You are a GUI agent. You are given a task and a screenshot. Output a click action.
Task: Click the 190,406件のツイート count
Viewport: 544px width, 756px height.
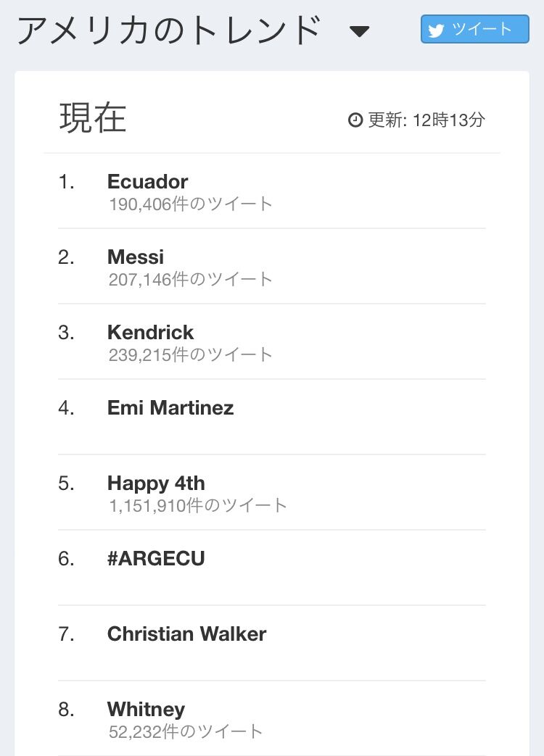click(x=191, y=204)
